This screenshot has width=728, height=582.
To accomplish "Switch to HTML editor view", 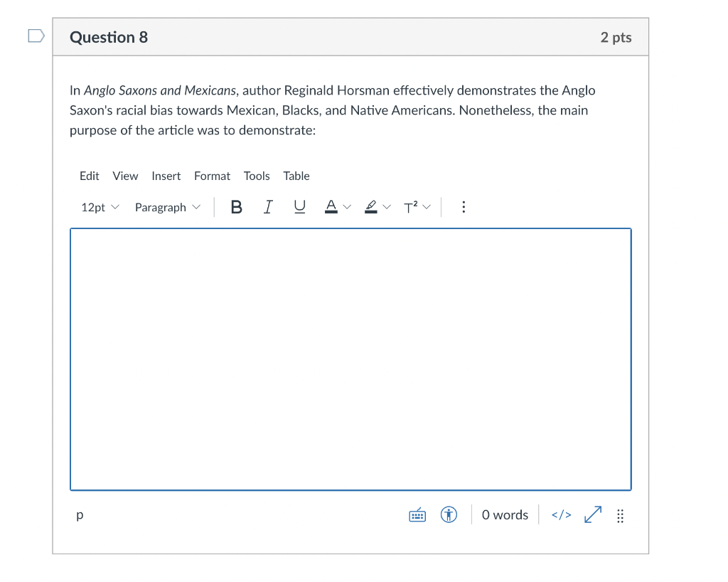I will (x=562, y=515).
